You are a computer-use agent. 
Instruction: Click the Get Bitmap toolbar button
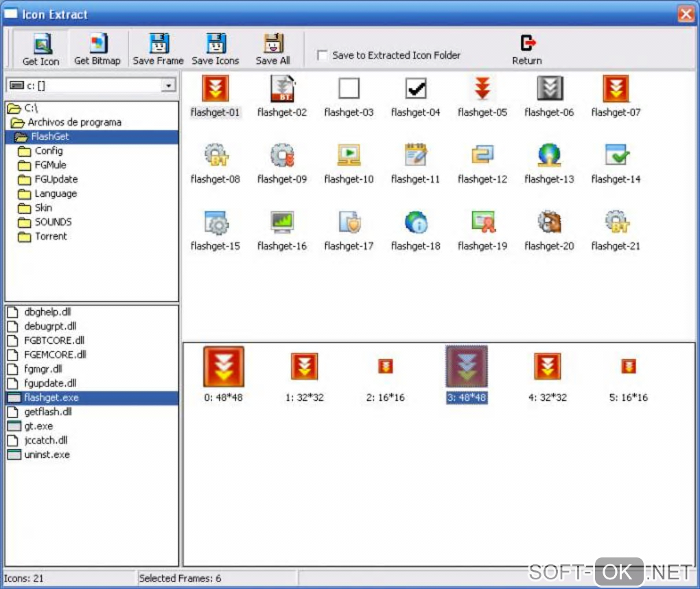click(x=97, y=49)
